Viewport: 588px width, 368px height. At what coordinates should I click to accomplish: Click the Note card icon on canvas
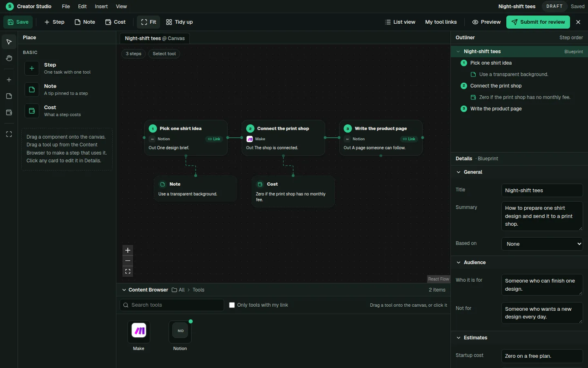[163, 184]
